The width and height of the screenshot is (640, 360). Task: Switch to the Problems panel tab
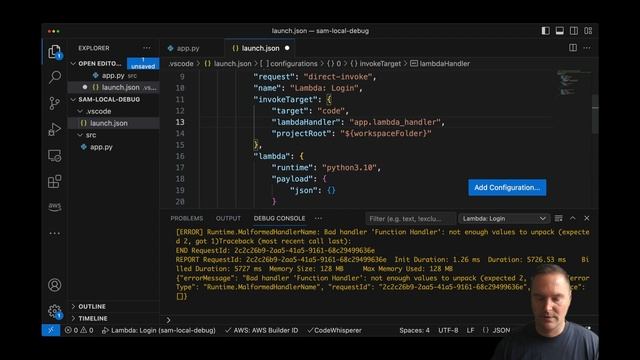click(187, 218)
